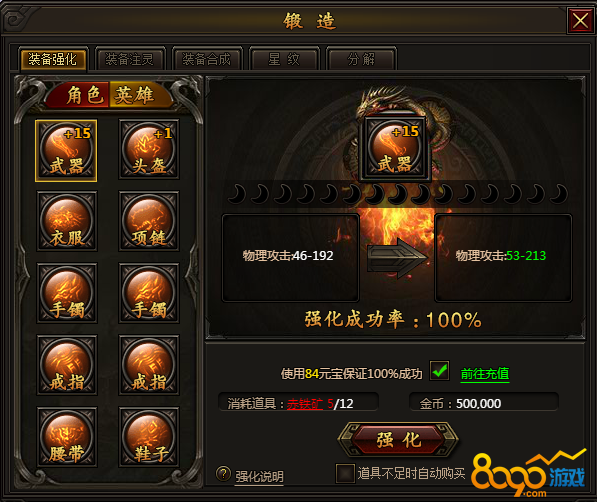Viewport: 597px width, 502px height.
Task: Enable 道具不足时自动购买 auto-purchase checkbox
Action: [345, 473]
